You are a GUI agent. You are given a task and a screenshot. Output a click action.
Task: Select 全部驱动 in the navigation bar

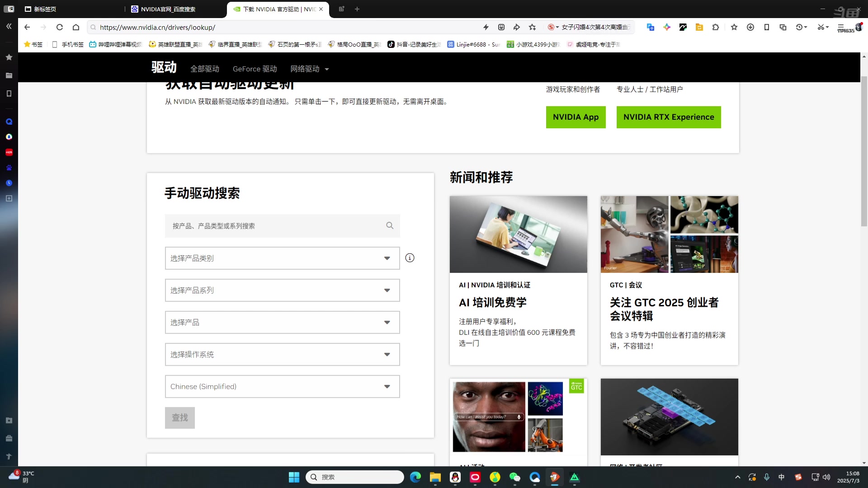(205, 69)
